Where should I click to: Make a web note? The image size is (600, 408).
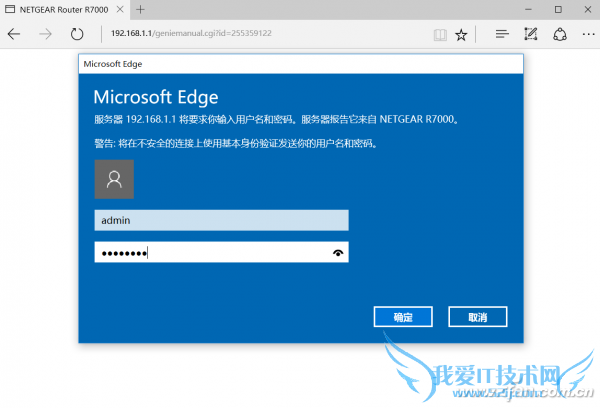tap(531, 34)
